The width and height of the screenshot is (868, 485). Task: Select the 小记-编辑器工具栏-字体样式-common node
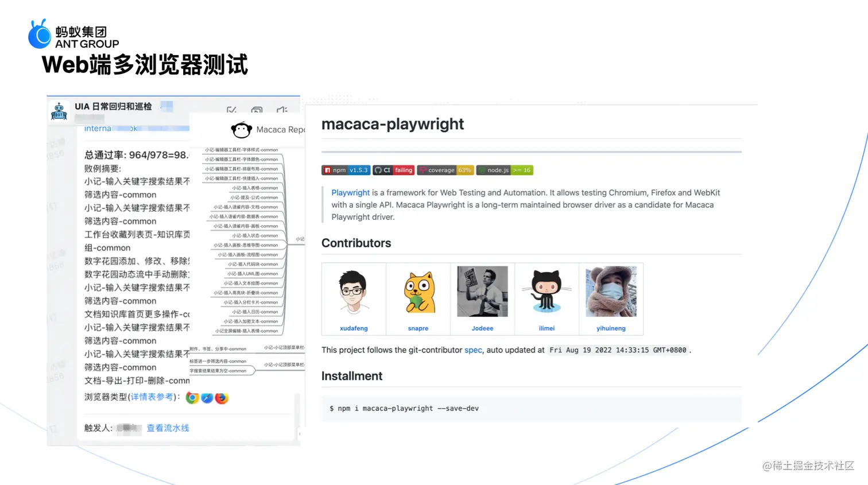(x=241, y=150)
